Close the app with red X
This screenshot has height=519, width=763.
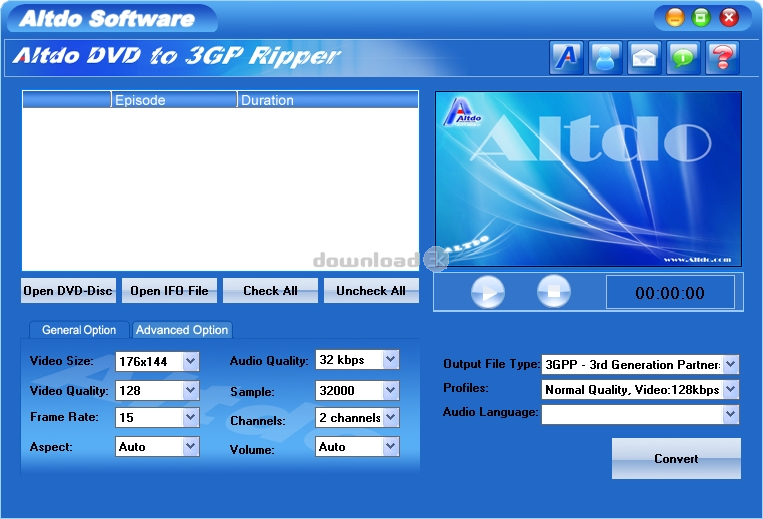(729, 18)
